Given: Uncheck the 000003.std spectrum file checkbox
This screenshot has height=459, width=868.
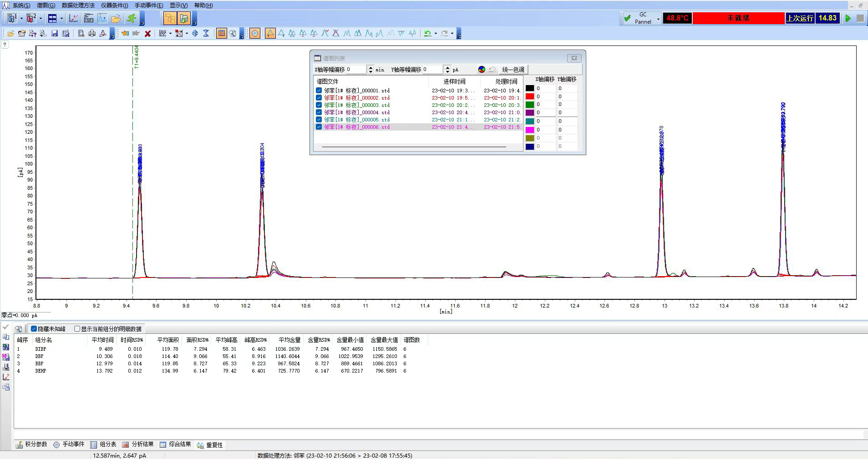Looking at the screenshot, I should 319,105.
